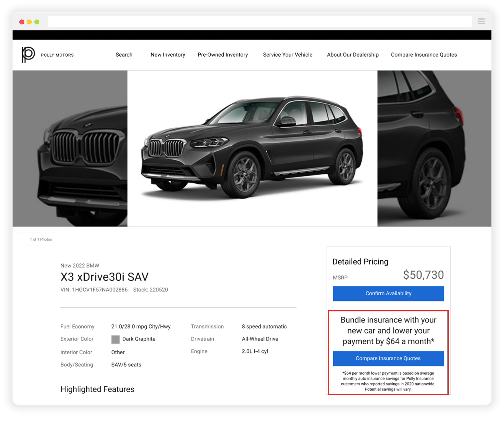
Task: Click Compare Insurance Quotes in navigation
Action: click(x=424, y=55)
